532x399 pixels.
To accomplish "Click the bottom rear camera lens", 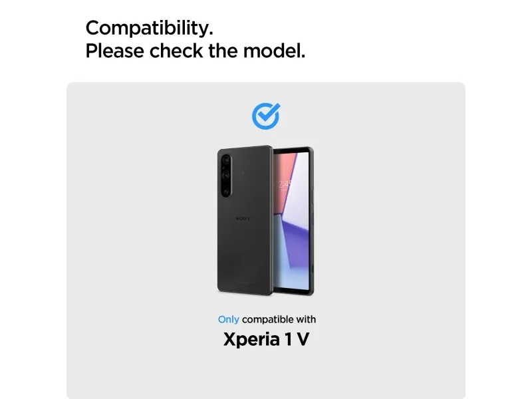I will [x=227, y=191].
